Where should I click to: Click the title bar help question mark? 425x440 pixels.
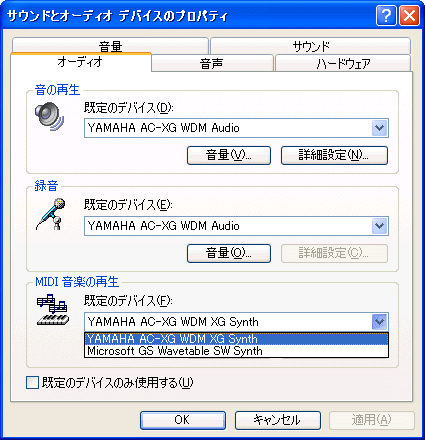[x=386, y=16]
